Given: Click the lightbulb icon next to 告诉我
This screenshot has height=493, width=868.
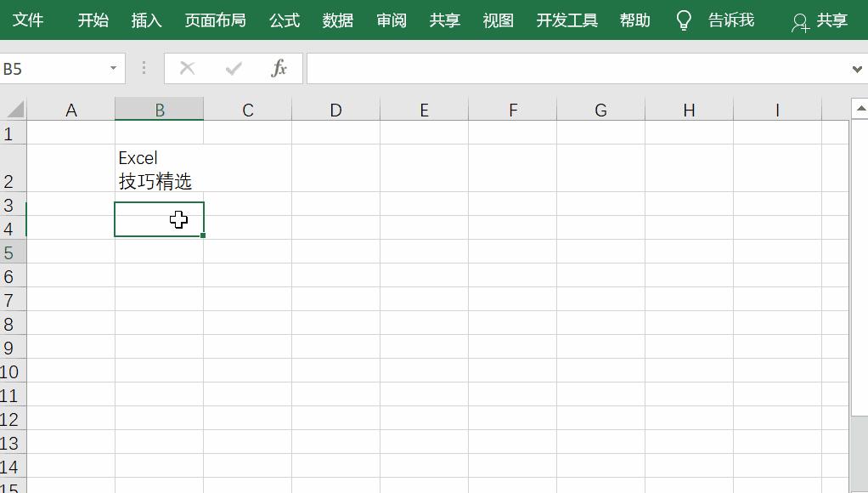Looking at the screenshot, I should (x=684, y=20).
